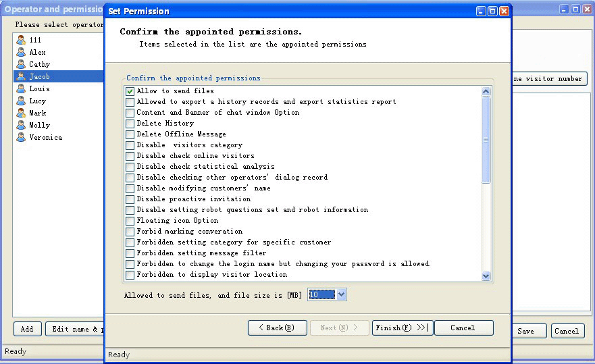Image resolution: width=595 pixels, height=364 pixels.
Task: Click the permissions list scroll-up arrow
Action: pyautogui.click(x=486, y=91)
